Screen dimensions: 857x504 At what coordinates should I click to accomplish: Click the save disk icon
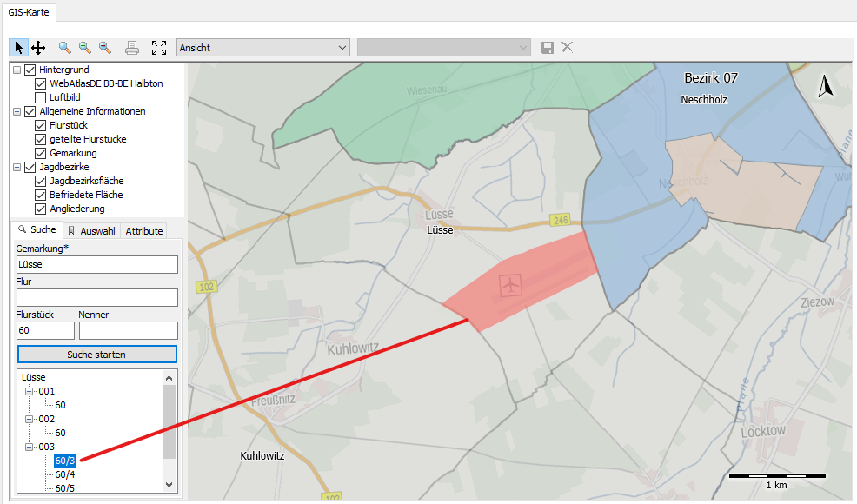(548, 48)
